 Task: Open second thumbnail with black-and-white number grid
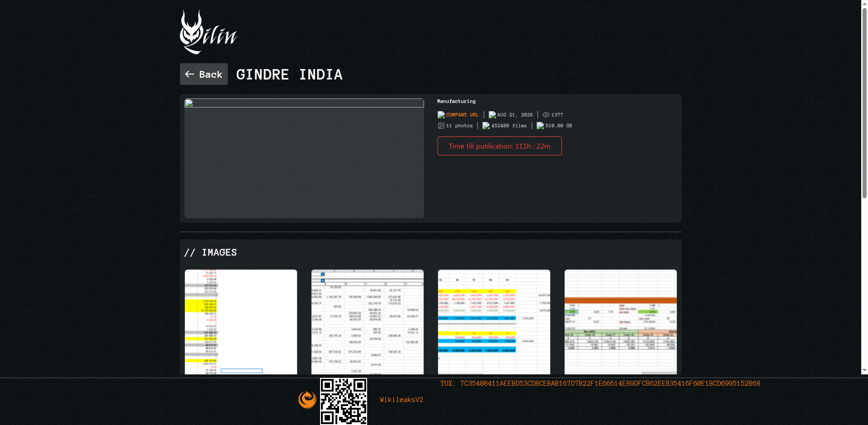point(368,322)
